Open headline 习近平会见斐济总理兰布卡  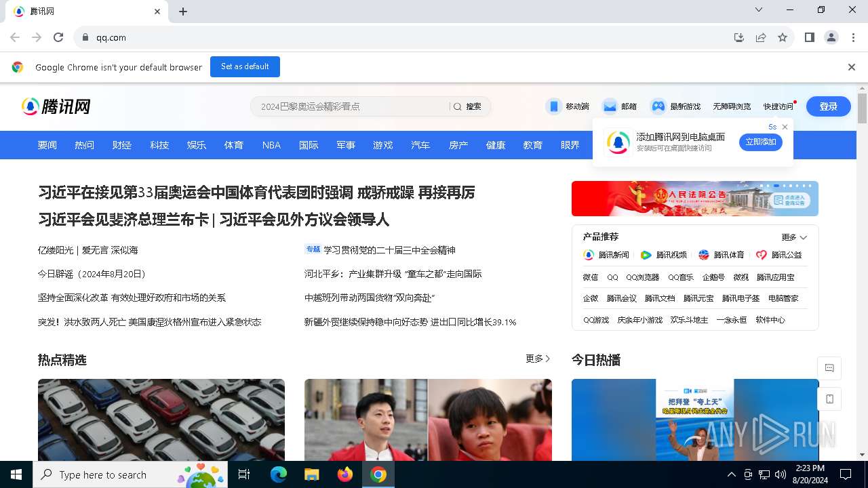point(123,220)
